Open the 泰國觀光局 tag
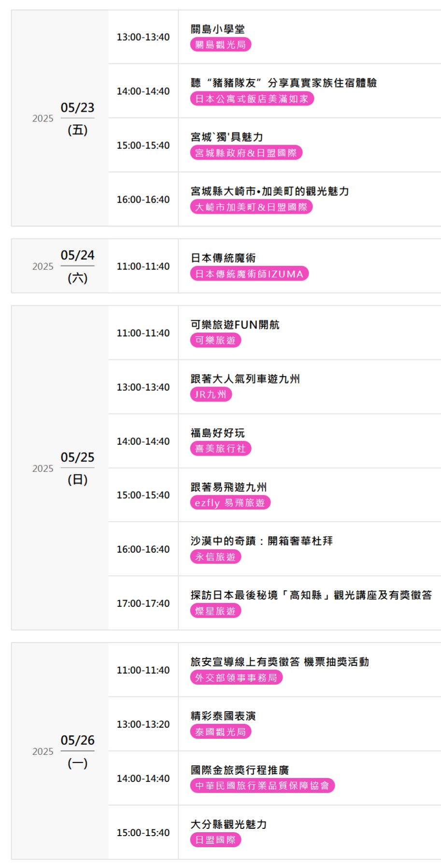 [x=220, y=732]
